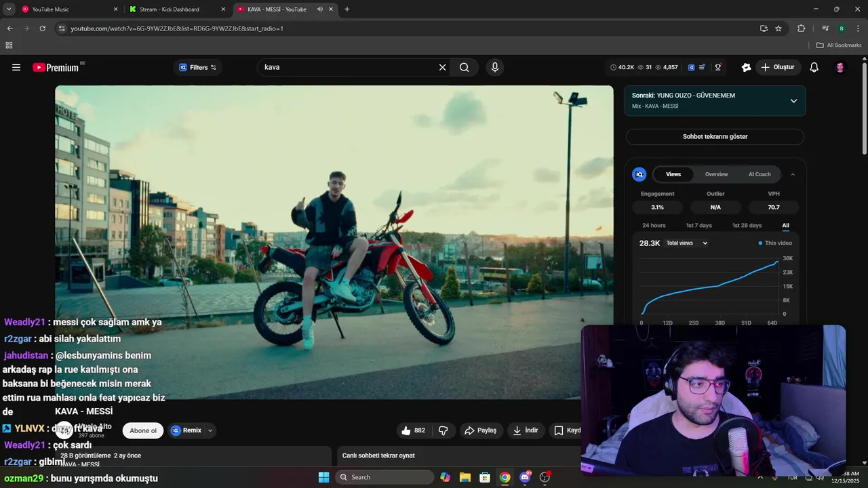
Task: Open Microsoft Store from taskbar
Action: click(485, 477)
